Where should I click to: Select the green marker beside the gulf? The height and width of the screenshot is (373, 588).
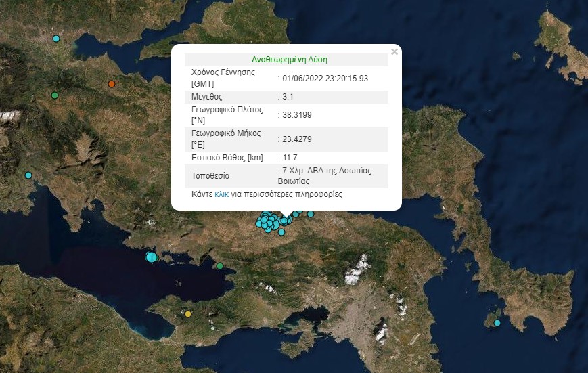[220, 266]
